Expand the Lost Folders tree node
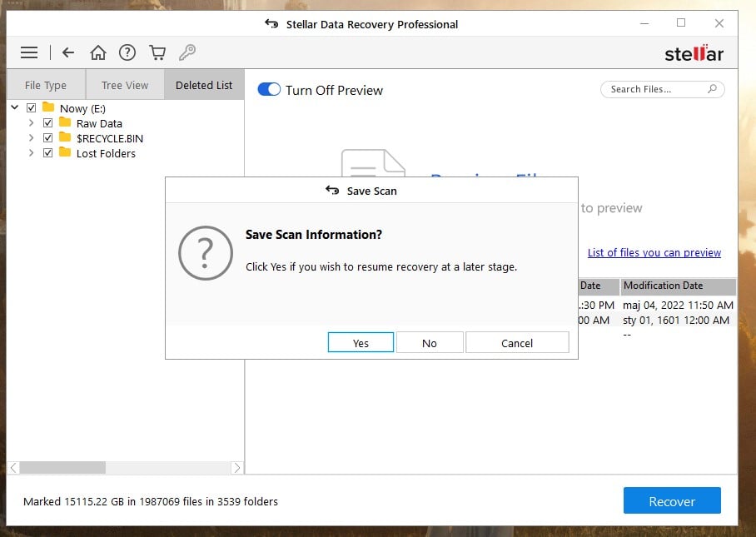This screenshot has width=756, height=537. (32, 153)
